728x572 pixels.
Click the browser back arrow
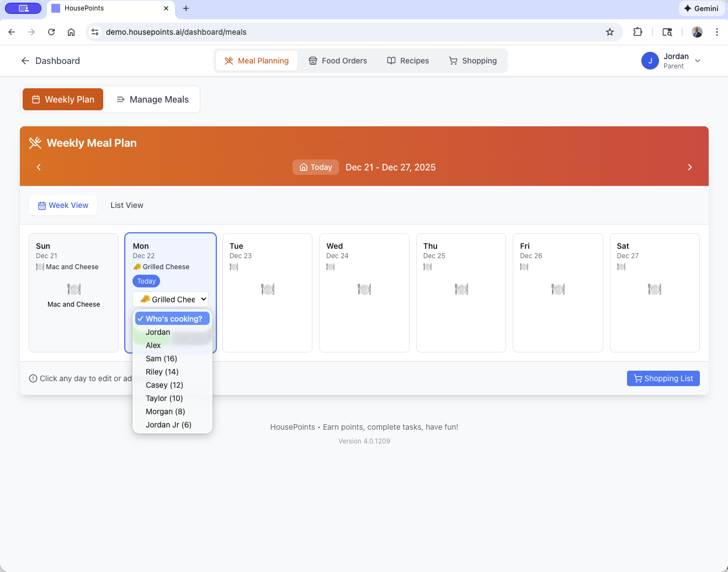tap(12, 32)
